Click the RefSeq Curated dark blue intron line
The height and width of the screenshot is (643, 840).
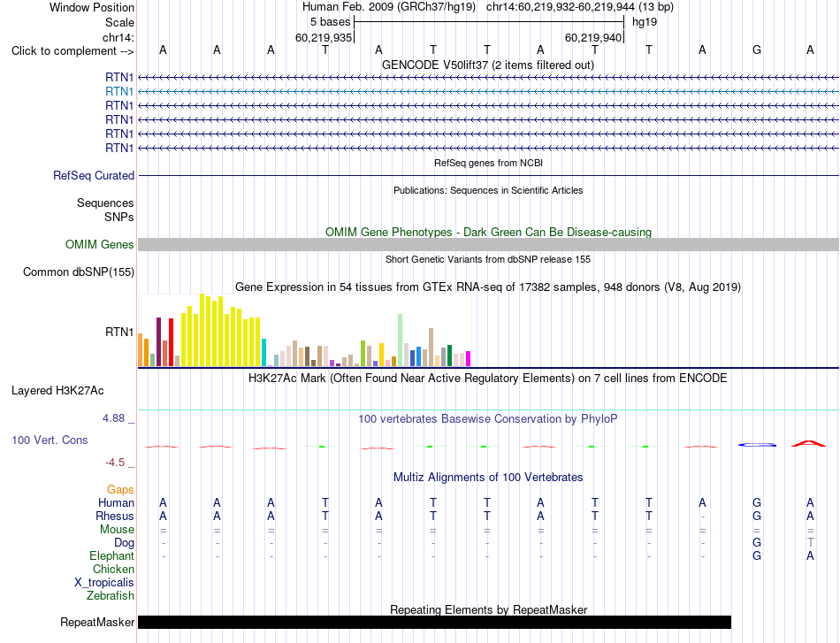488,176
